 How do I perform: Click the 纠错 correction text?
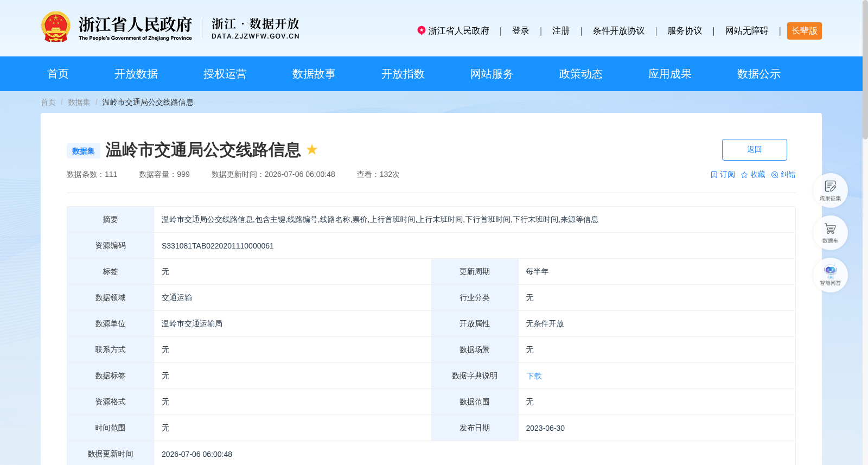click(x=788, y=175)
